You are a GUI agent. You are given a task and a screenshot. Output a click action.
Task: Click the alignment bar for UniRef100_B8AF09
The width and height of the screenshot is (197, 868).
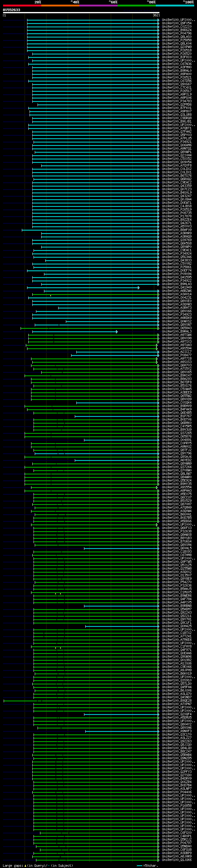(x=90, y=230)
